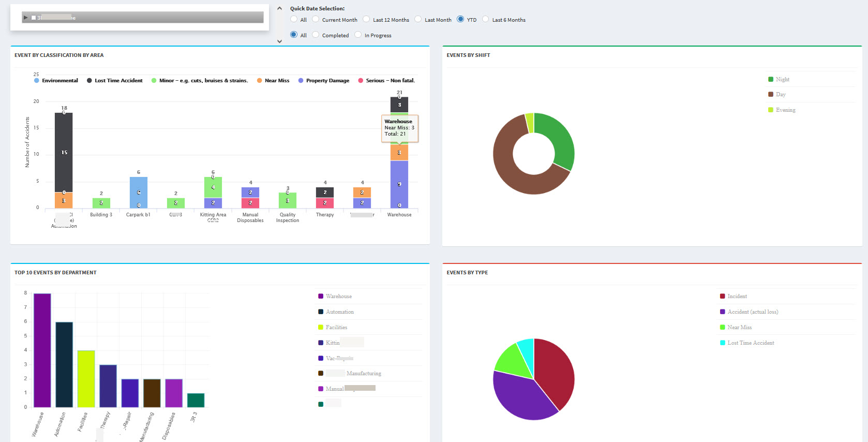Click the Evening shift legend marker
This screenshot has width=868, height=442.
pyautogui.click(x=771, y=110)
